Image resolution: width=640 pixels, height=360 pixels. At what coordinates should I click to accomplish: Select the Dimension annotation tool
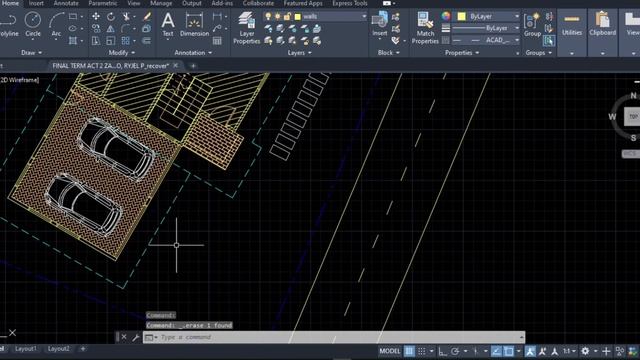pyautogui.click(x=194, y=24)
